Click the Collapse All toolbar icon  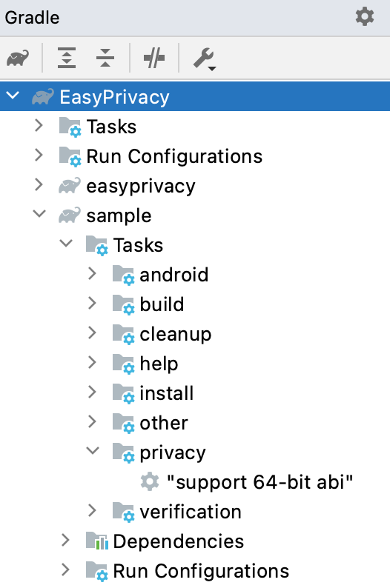click(105, 58)
